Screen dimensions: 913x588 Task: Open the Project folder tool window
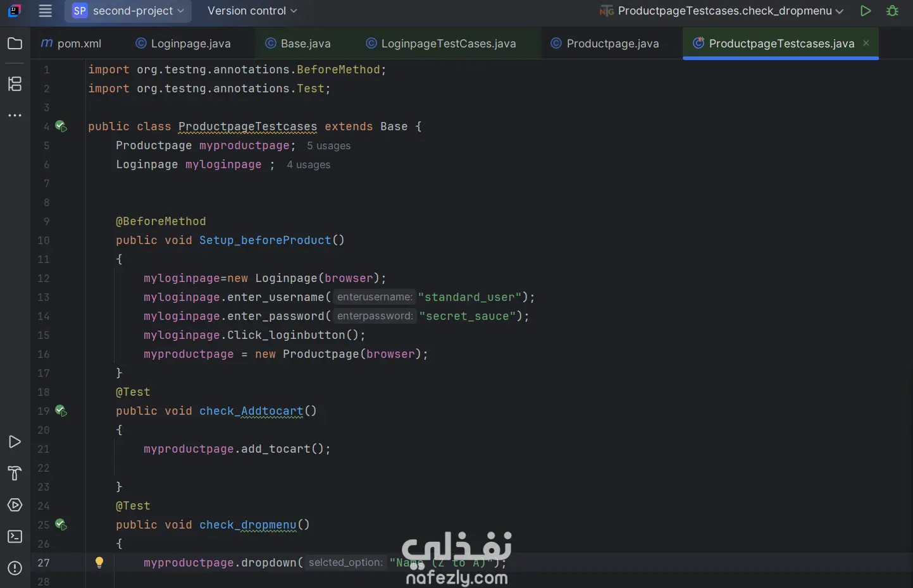(x=15, y=44)
